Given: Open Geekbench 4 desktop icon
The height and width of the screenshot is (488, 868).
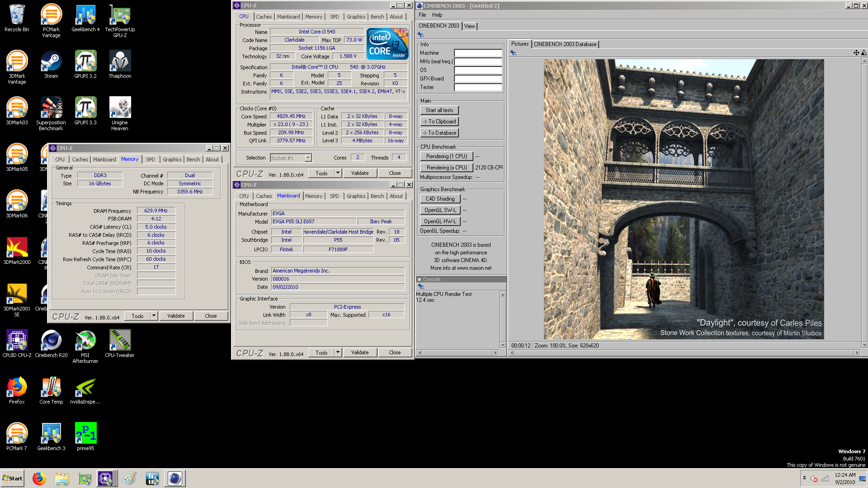Looking at the screenshot, I should coord(85,18).
